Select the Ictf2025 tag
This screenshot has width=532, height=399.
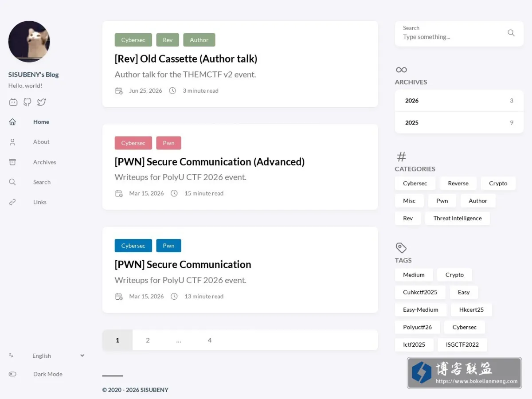click(414, 345)
